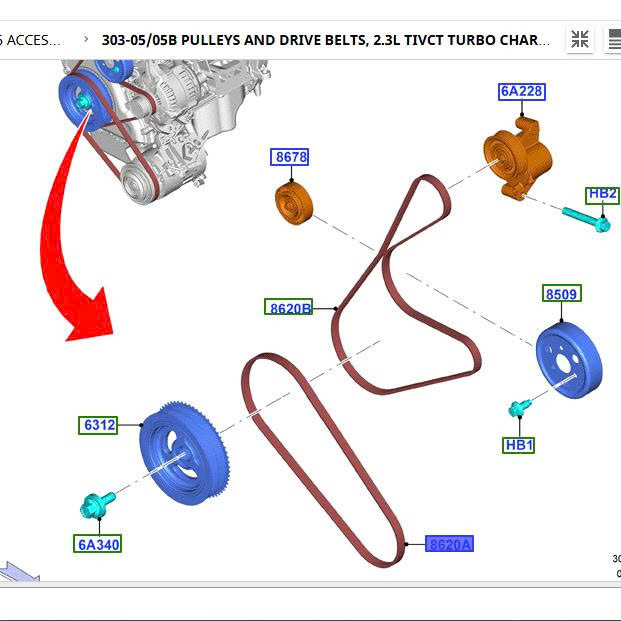Click hardware callout HB1
This screenshot has height=621, width=621.
point(518,445)
